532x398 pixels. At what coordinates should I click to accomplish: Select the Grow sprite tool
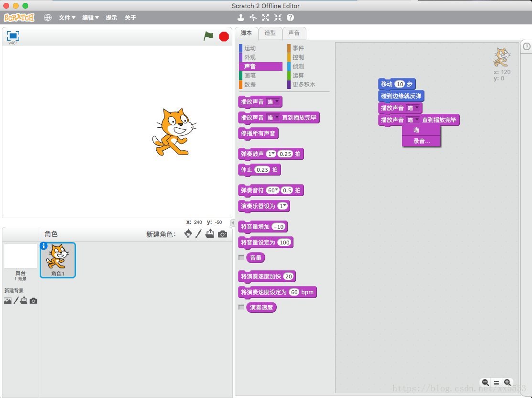pos(265,18)
